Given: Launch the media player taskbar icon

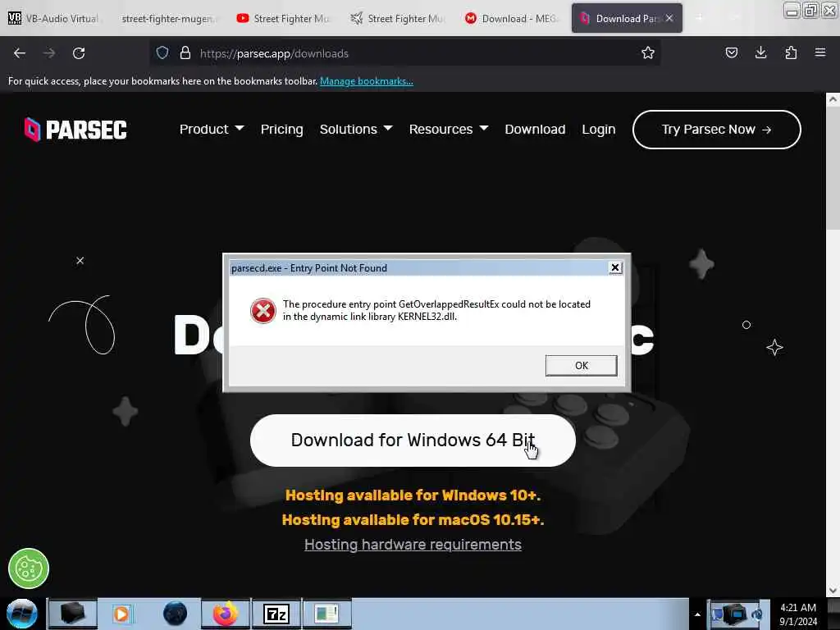Looking at the screenshot, I should [121, 614].
